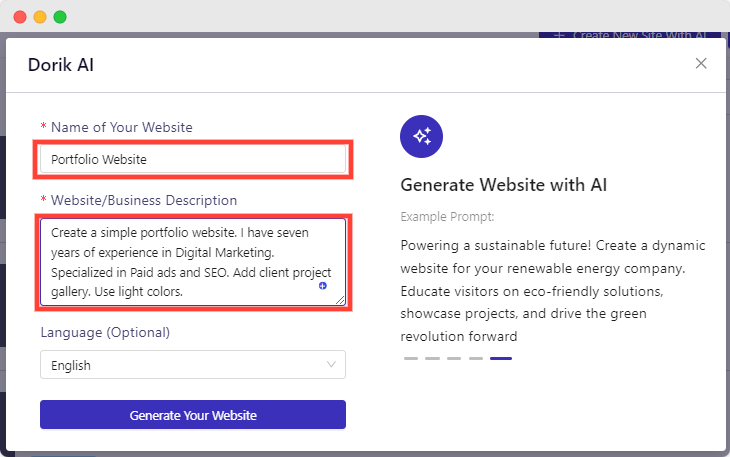
Task: Select the third example prompt indicator
Action: tap(454, 358)
